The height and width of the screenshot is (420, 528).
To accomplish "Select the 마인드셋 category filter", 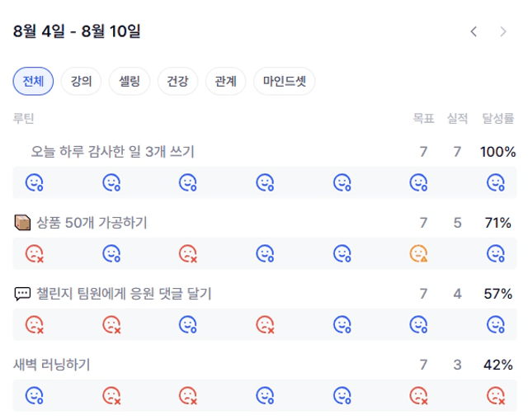I will pos(284,81).
